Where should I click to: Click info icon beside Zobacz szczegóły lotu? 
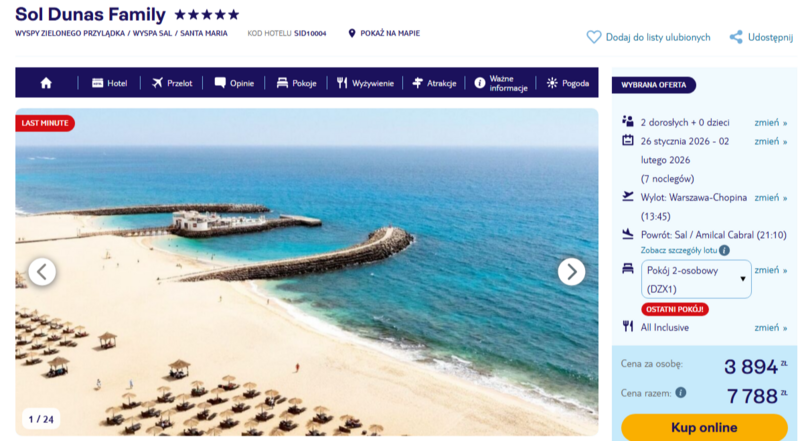click(724, 250)
